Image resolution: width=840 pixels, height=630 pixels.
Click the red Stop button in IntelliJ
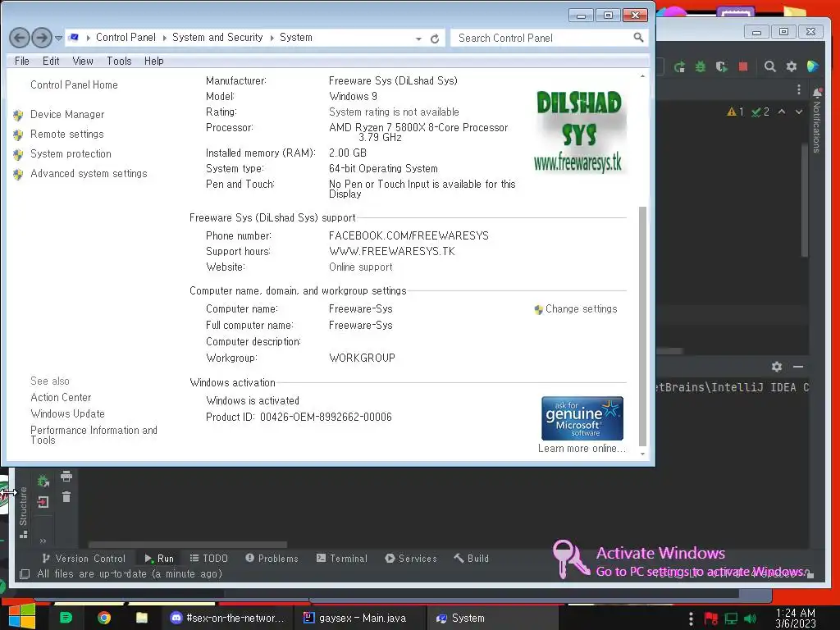point(743,66)
